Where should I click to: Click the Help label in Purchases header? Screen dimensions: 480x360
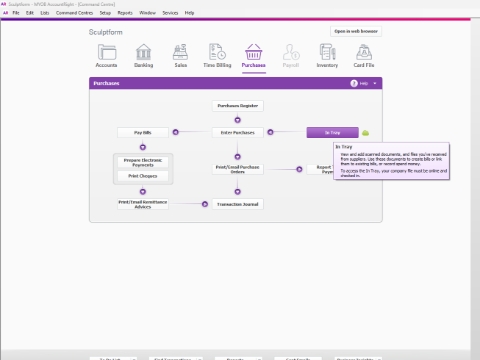pos(364,83)
